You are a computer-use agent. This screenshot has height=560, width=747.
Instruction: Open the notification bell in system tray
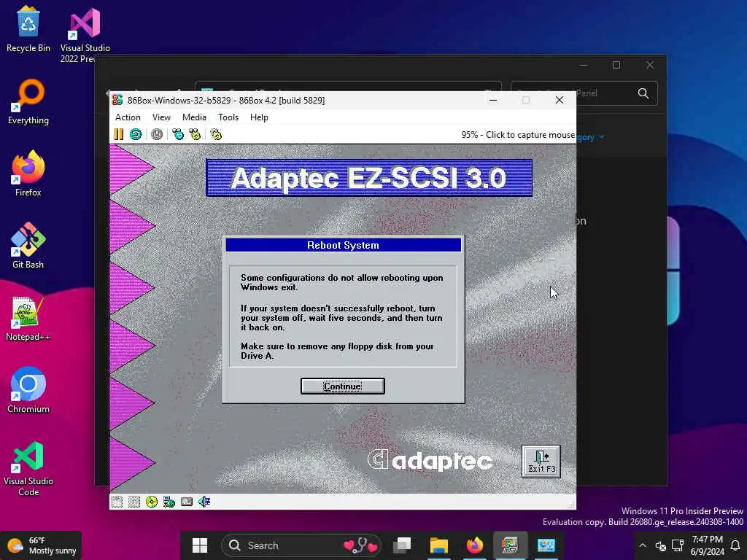735,545
